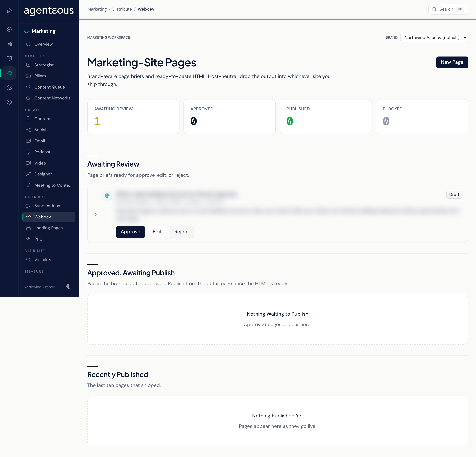This screenshot has height=457, width=476.
Task: Open Podcast in the sidebar
Action: (x=49, y=152)
